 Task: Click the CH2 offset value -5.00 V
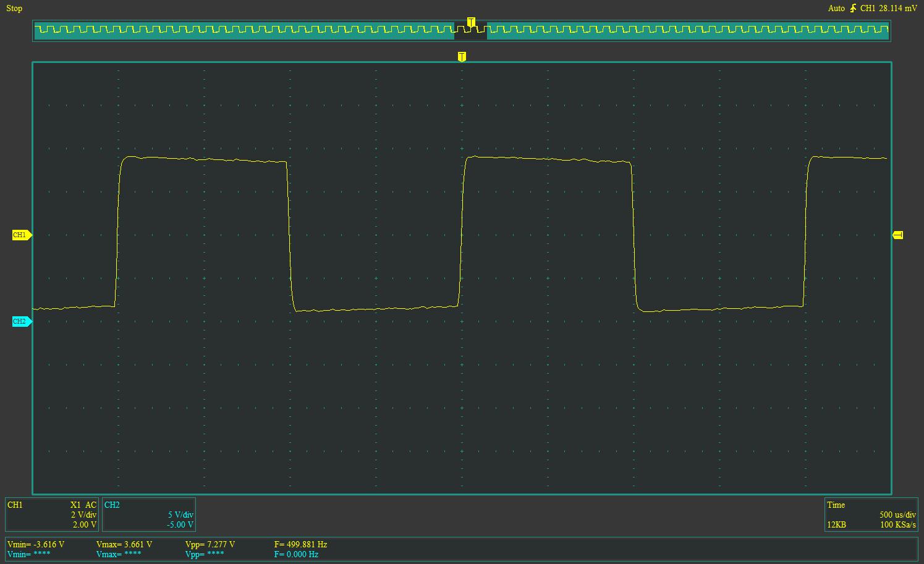pyautogui.click(x=180, y=525)
